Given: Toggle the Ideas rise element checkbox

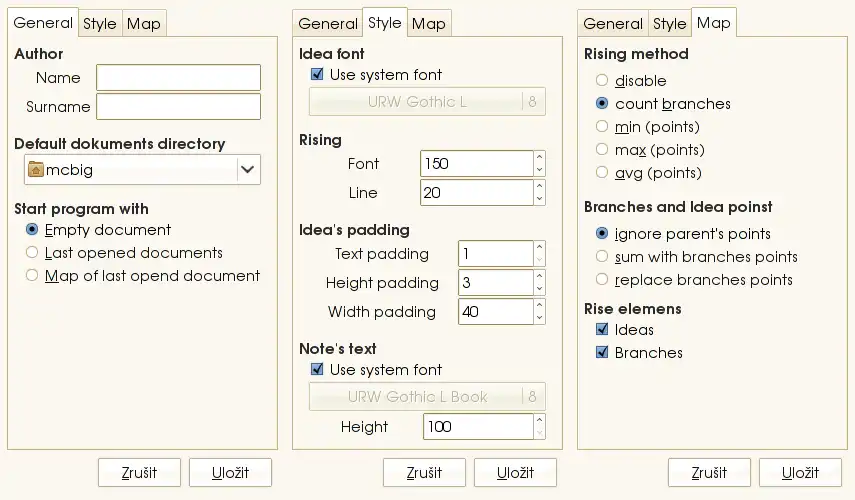Looking at the screenshot, I should (x=602, y=330).
